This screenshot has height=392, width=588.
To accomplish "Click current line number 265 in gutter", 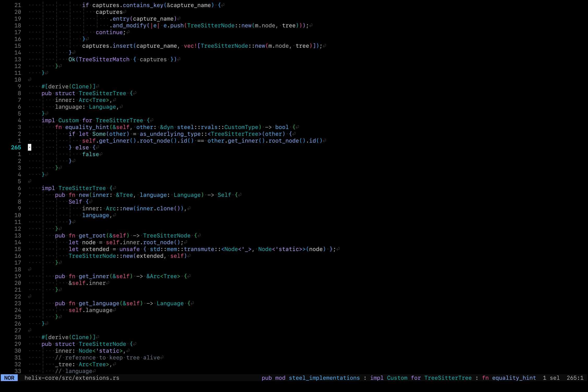I will pyautogui.click(x=16, y=148).
